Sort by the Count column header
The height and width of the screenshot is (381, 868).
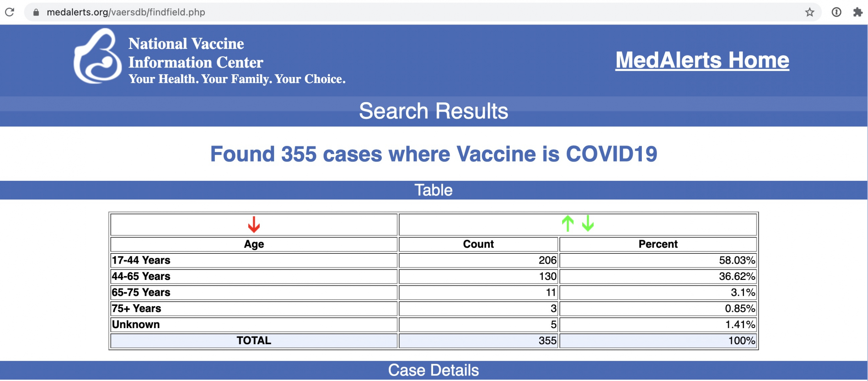(478, 244)
